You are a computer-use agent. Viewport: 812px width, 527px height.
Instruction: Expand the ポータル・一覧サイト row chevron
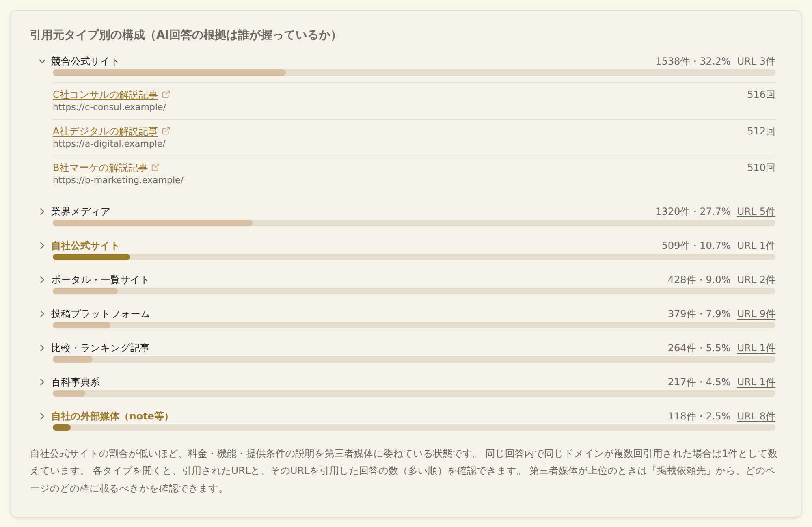pos(42,280)
